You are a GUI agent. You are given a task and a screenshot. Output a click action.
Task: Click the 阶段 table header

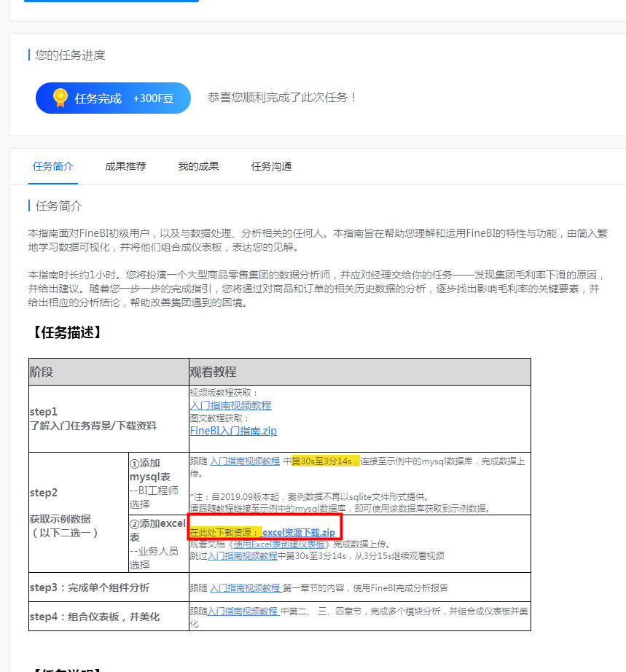[x=109, y=372]
